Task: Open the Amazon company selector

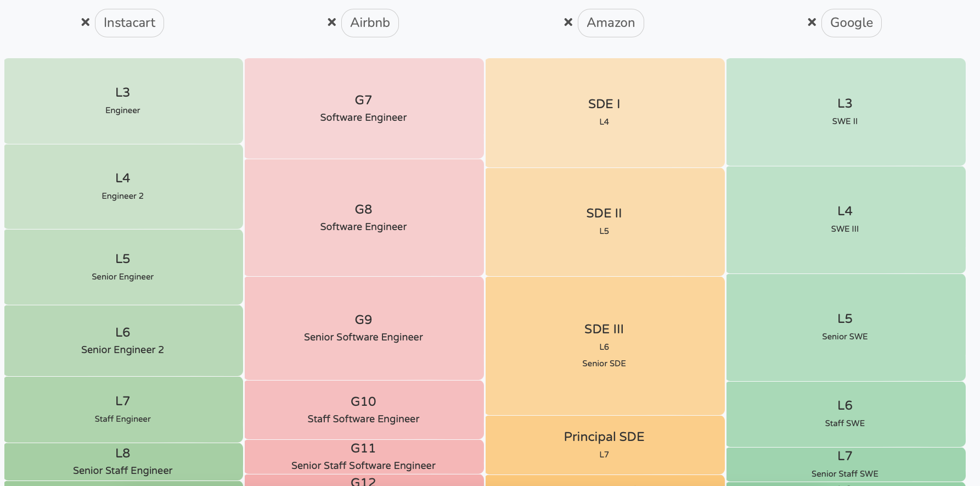Action: [x=611, y=23]
